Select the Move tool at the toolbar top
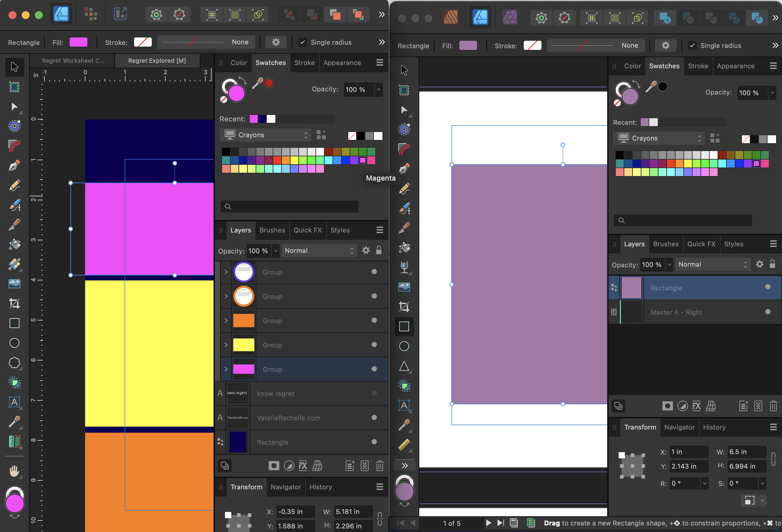This screenshot has height=532, width=782. (x=15, y=67)
